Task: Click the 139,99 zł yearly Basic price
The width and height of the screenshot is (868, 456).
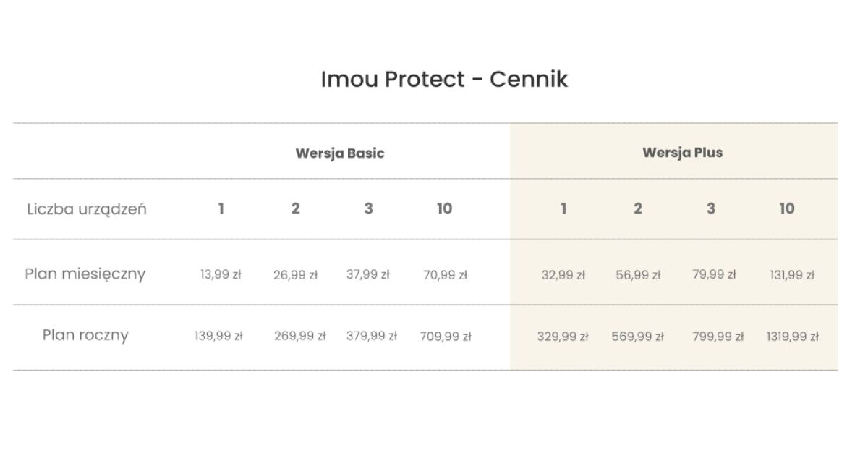Action: [x=218, y=336]
